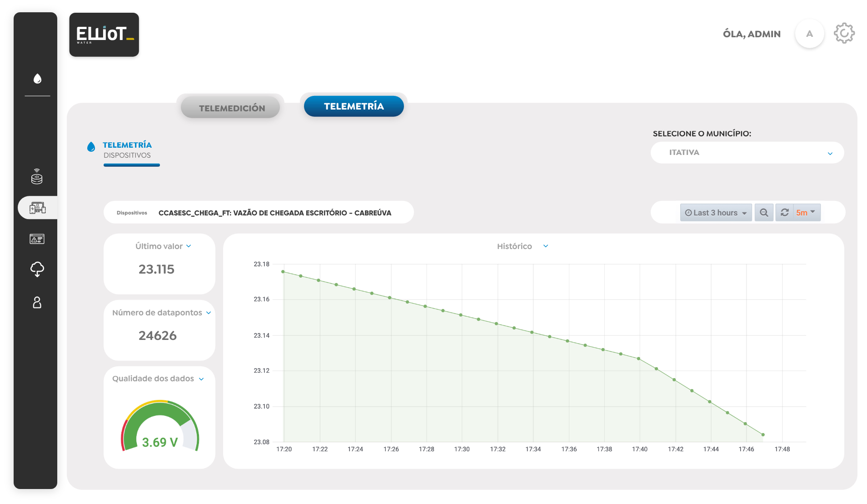Open the 5m refresh interval dropdown
This screenshot has height=504, width=867.
click(x=807, y=213)
